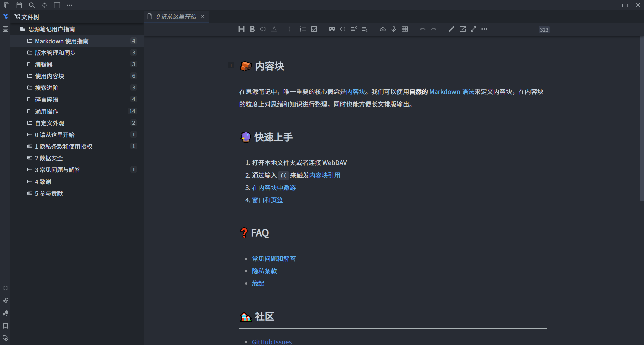Undo the last edit

(x=422, y=29)
